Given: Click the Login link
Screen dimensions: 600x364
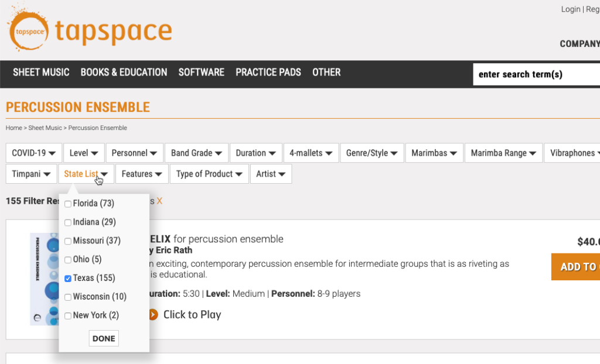Looking at the screenshot, I should pos(571,9).
